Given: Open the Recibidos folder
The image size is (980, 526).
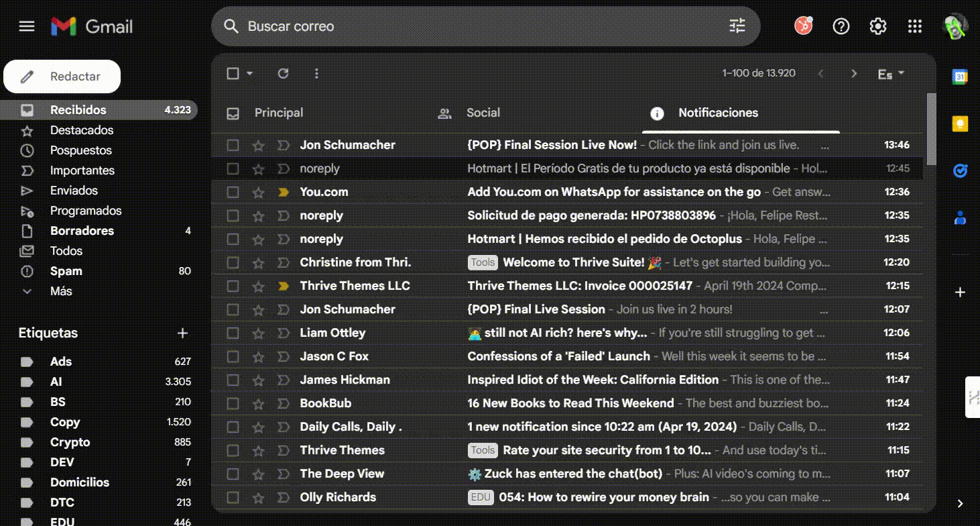Looking at the screenshot, I should (x=99, y=110).
